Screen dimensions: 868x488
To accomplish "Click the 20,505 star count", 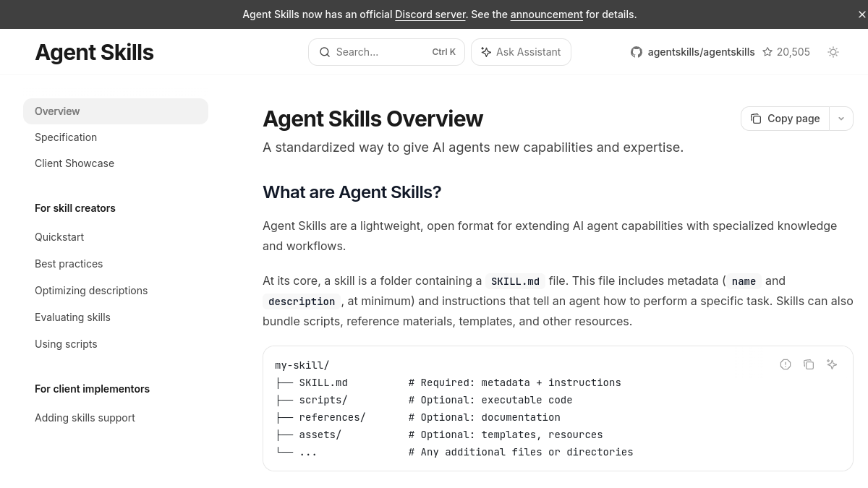I will [x=793, y=52].
